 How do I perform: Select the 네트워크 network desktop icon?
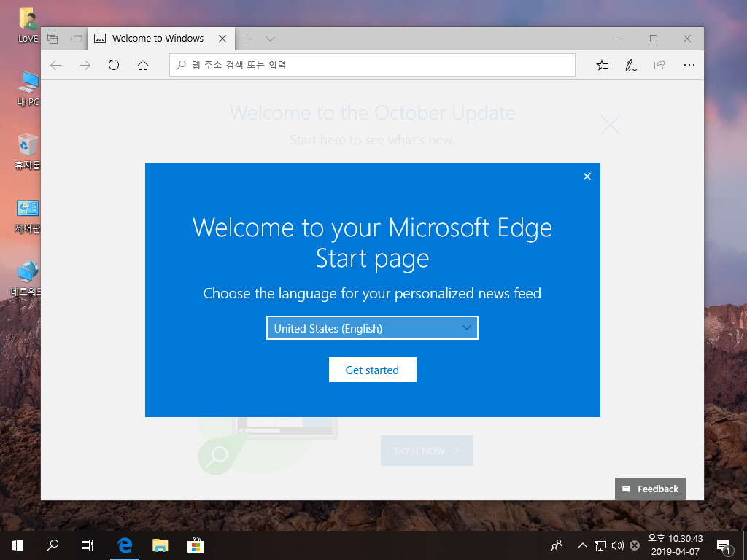(x=27, y=279)
